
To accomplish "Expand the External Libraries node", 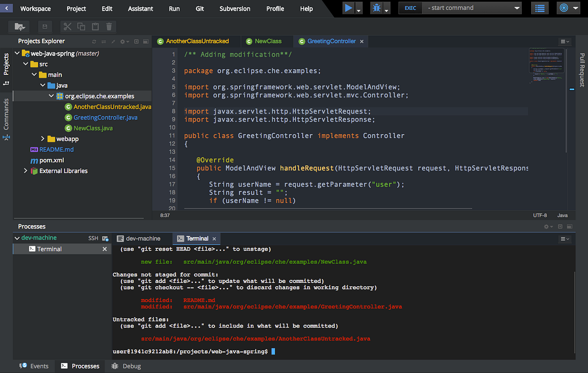I will [x=25, y=171].
